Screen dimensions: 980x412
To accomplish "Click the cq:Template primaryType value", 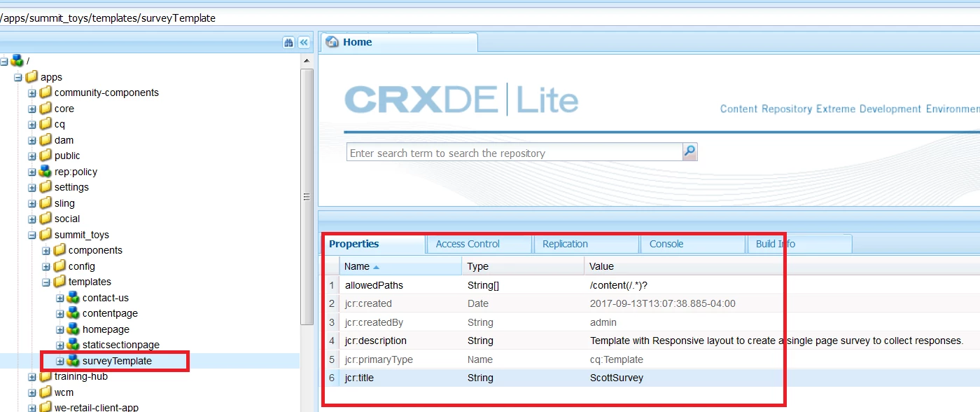I will pyautogui.click(x=617, y=359).
